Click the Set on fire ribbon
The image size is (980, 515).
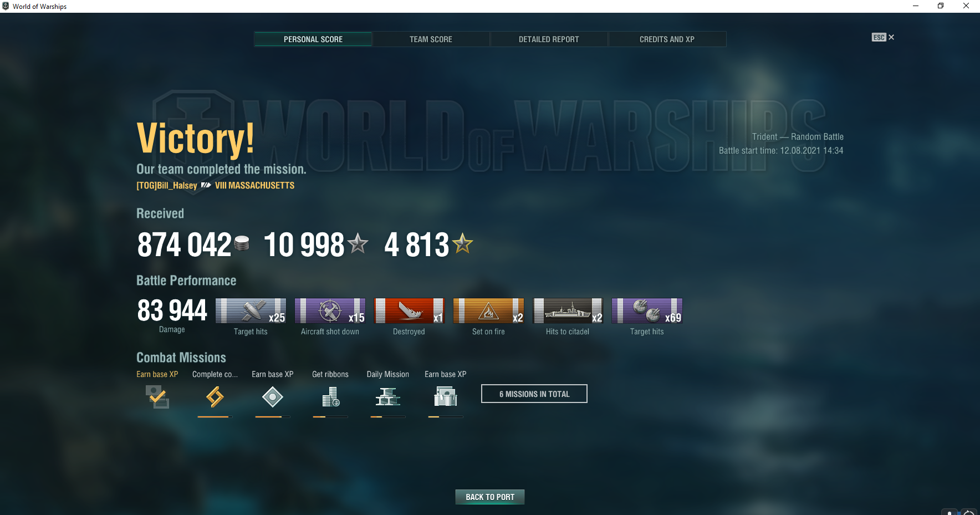488,311
